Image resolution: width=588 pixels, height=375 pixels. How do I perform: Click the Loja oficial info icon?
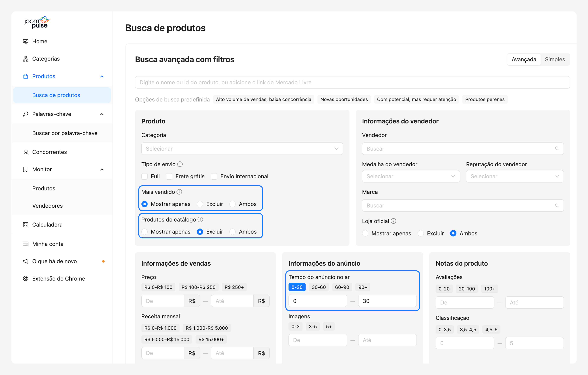(393, 221)
